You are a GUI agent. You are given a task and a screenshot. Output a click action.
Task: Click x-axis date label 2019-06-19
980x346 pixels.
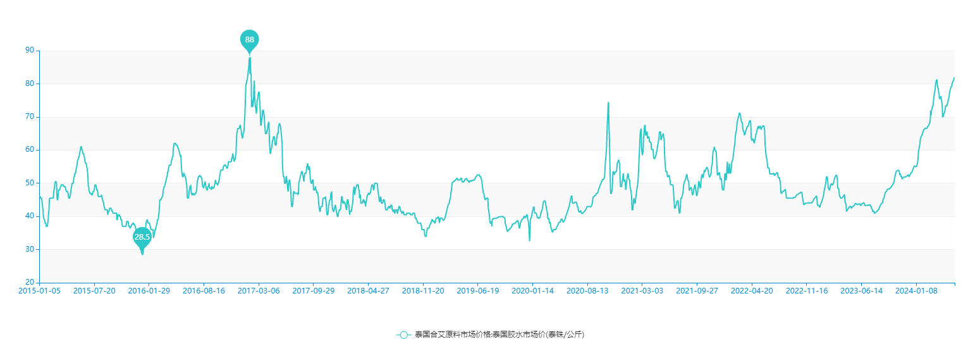pyautogui.click(x=477, y=291)
